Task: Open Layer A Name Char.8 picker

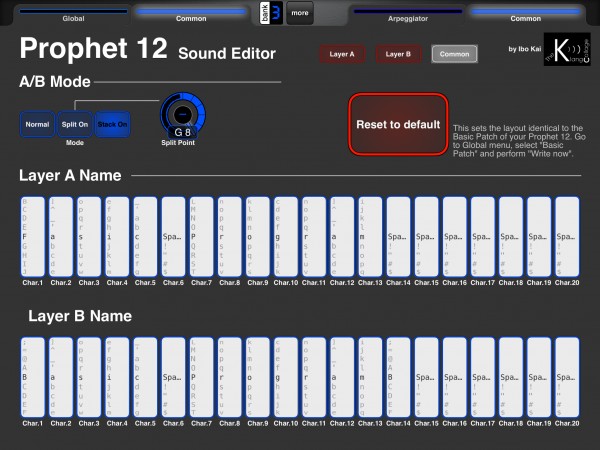Action: (x=230, y=237)
